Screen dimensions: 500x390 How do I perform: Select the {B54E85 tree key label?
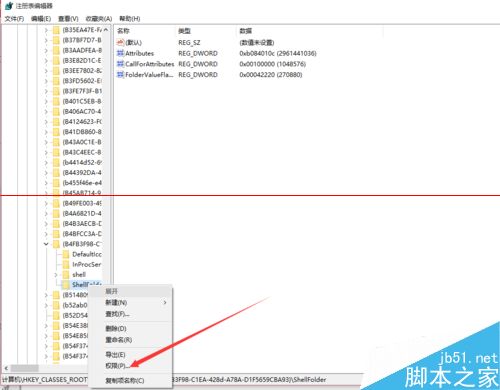[x=75, y=336]
